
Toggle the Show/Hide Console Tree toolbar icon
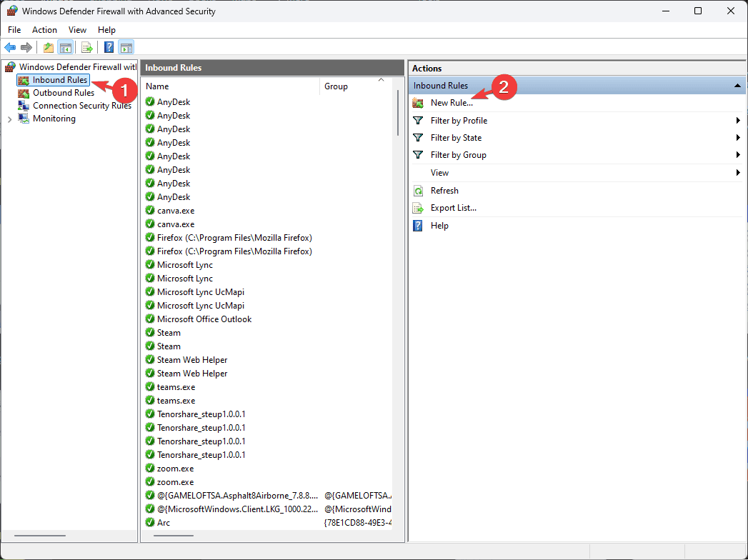[x=65, y=47]
